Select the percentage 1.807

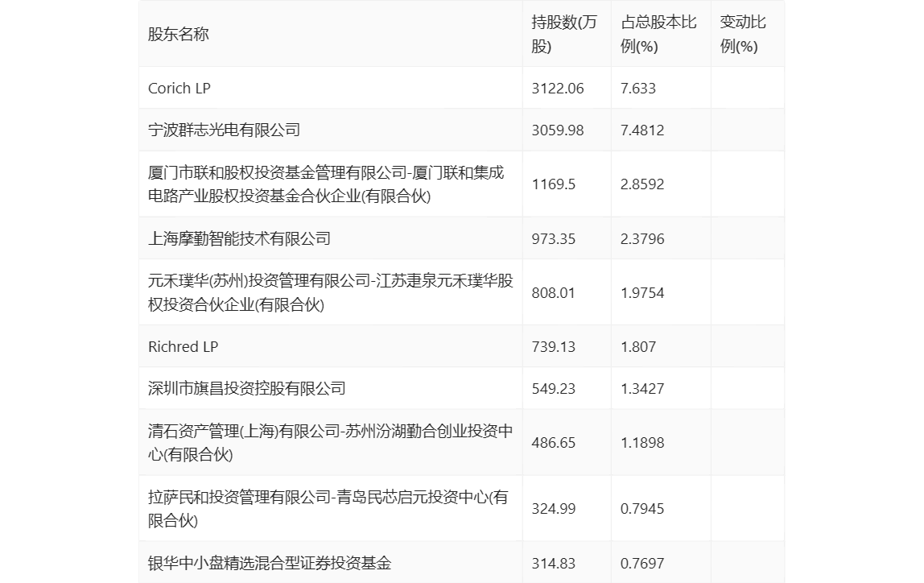[638, 347]
